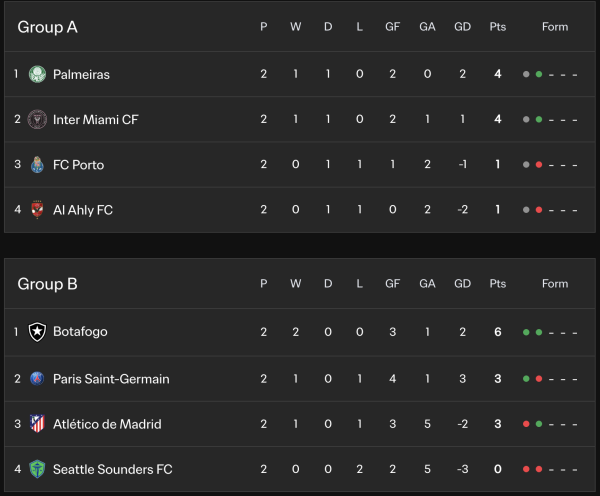
Task: Click the Pts column header in Group A
Action: click(x=497, y=27)
